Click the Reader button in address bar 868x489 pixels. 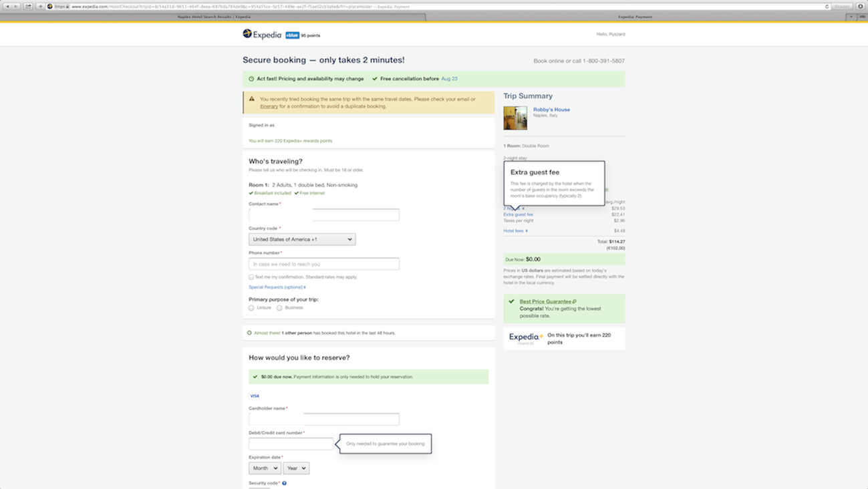(x=841, y=7)
